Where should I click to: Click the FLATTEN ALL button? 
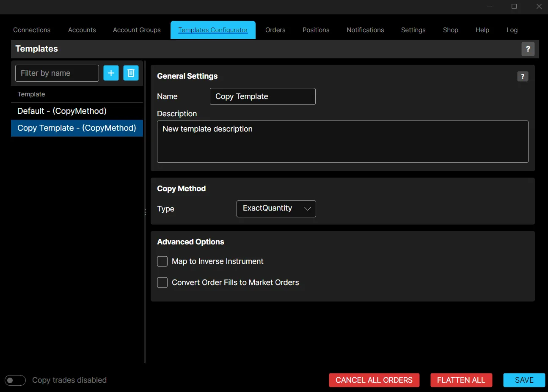(461, 380)
